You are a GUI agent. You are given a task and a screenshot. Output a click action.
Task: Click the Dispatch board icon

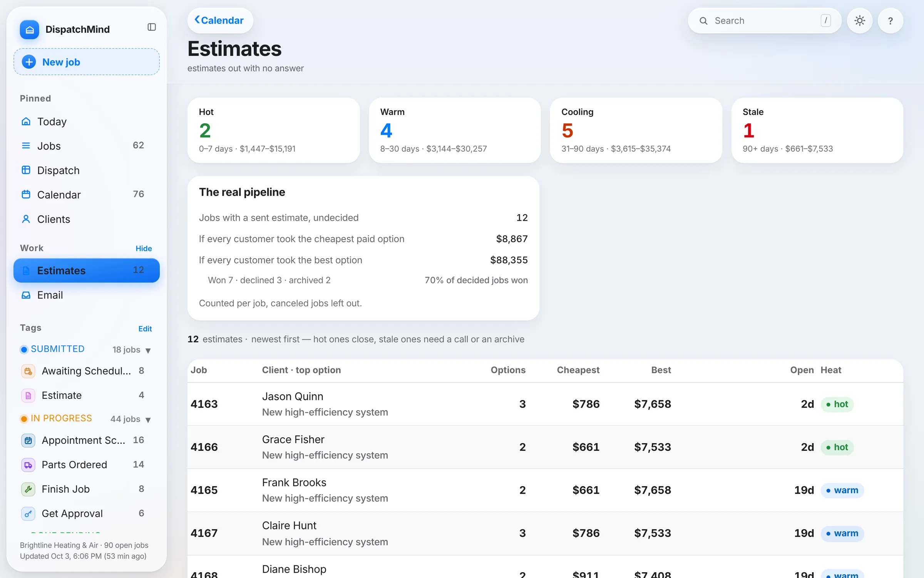[26, 170]
